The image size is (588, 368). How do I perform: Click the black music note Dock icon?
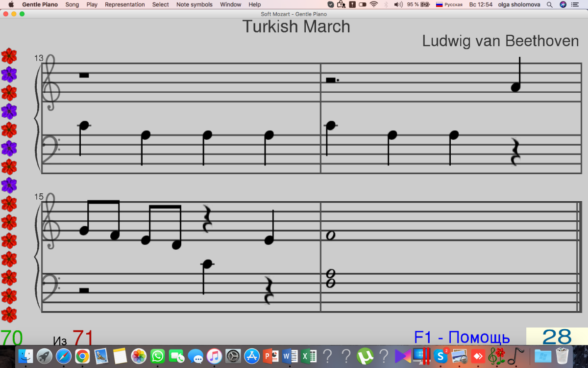515,356
